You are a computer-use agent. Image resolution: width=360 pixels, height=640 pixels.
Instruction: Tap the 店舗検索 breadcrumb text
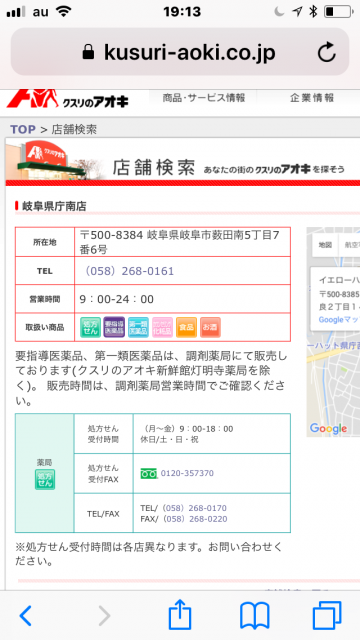[x=74, y=129]
